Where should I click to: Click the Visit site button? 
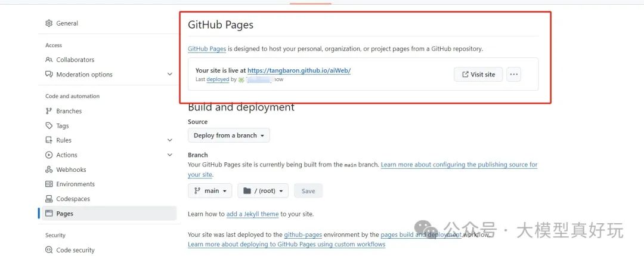pyautogui.click(x=478, y=75)
